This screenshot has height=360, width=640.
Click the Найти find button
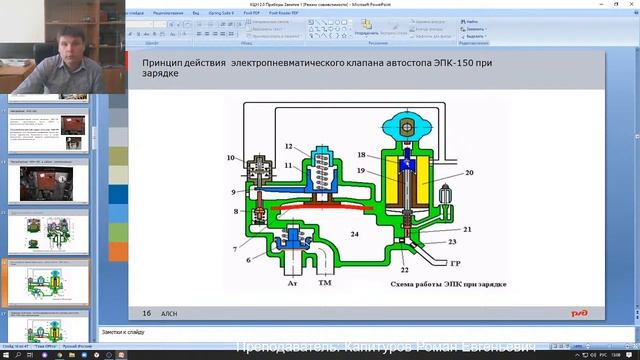(469, 22)
